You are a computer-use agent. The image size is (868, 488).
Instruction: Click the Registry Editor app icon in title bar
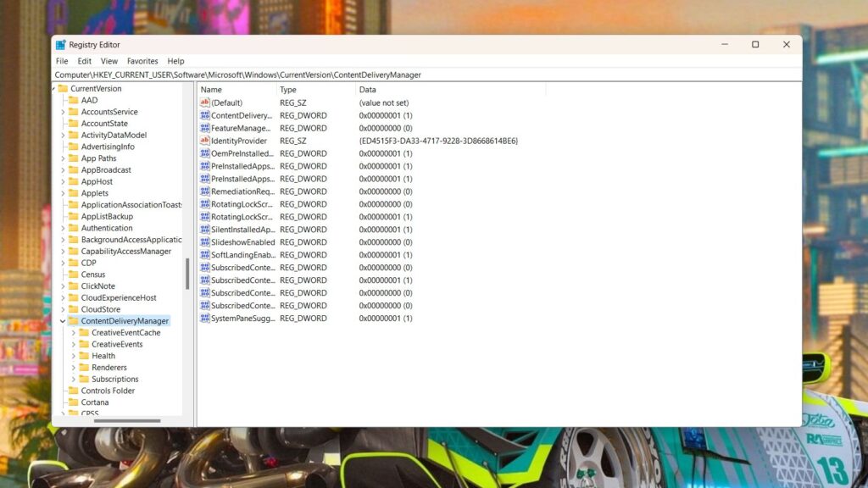click(x=60, y=45)
